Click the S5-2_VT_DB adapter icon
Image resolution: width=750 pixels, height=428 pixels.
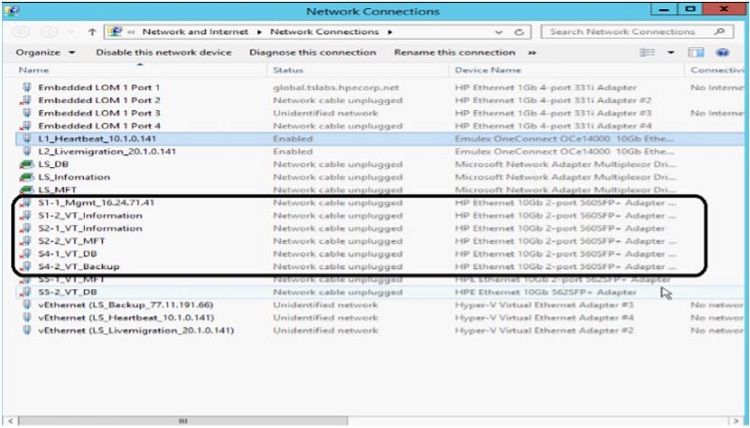click(x=26, y=292)
